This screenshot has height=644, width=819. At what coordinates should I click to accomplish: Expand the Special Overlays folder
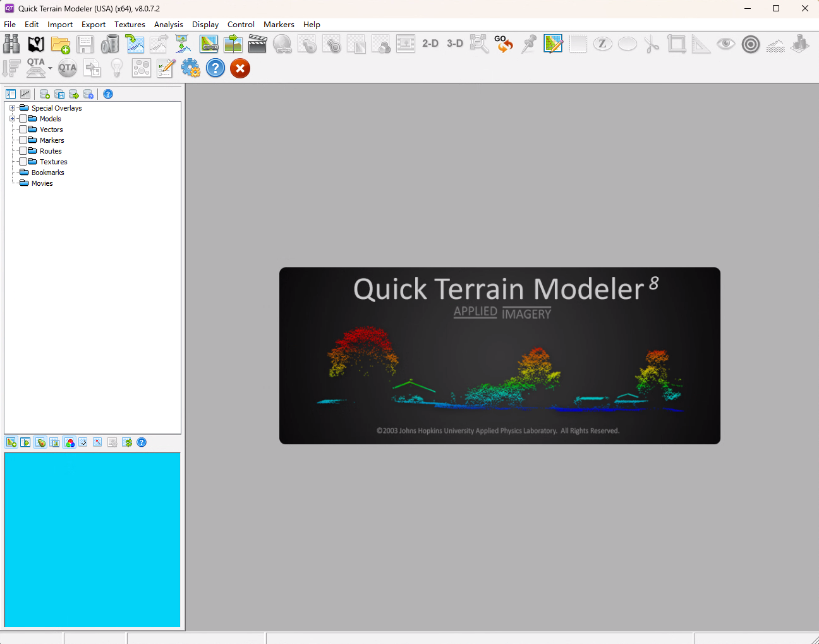(12, 108)
